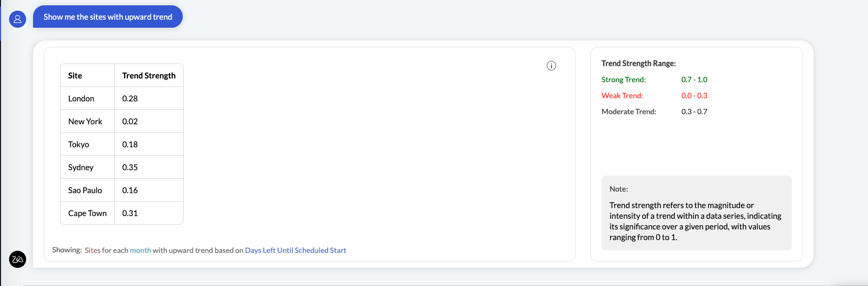Click the 'month' link in caption

(x=140, y=250)
